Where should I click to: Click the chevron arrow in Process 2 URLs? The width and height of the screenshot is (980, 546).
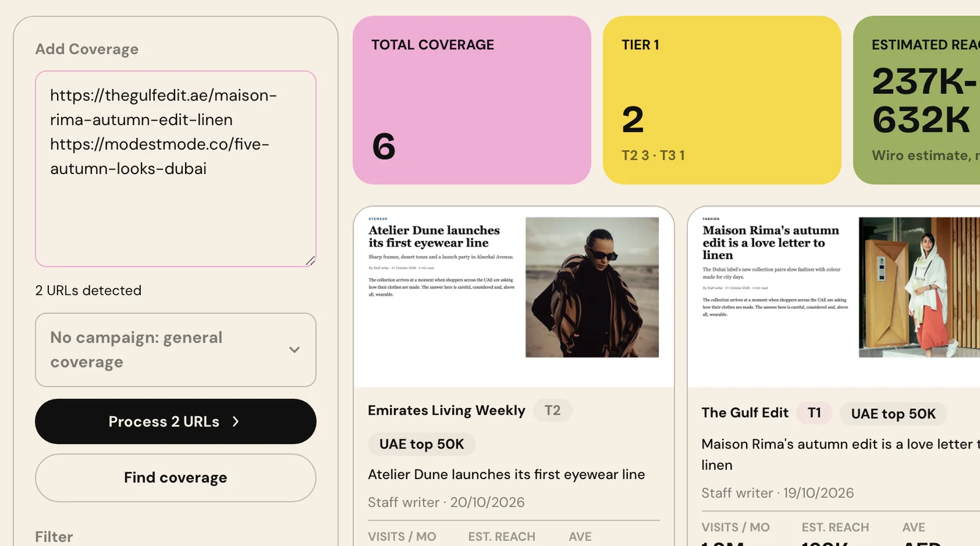click(236, 422)
